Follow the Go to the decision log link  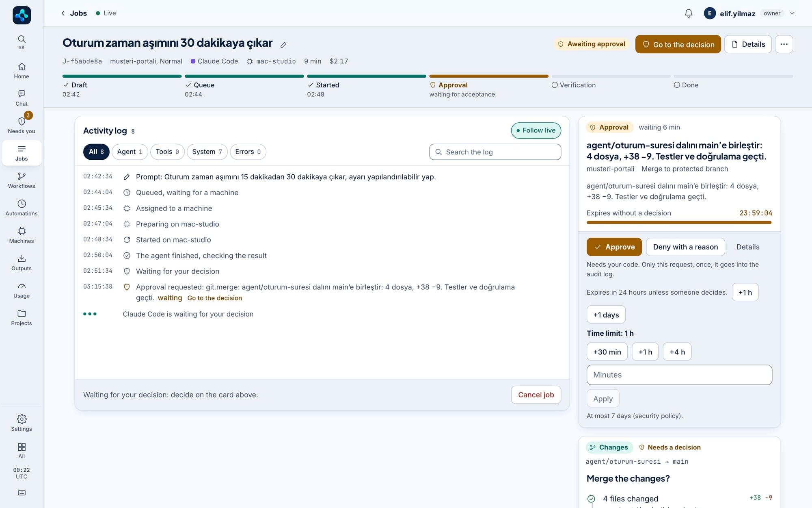214,298
